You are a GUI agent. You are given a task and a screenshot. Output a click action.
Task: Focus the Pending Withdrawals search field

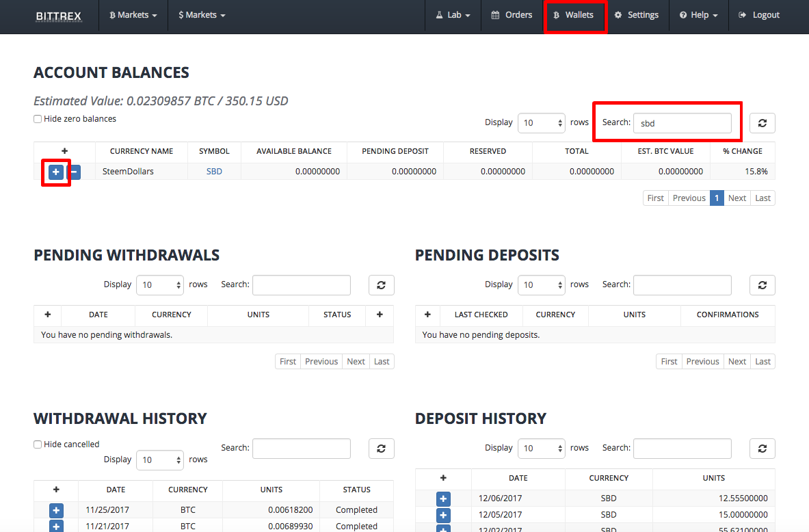click(302, 285)
